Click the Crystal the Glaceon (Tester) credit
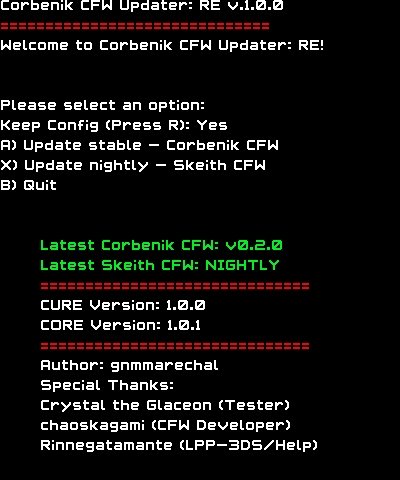 [x=165, y=406]
